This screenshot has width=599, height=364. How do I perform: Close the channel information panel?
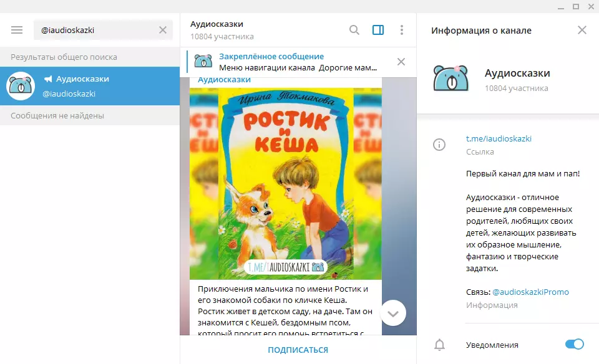coord(582,30)
